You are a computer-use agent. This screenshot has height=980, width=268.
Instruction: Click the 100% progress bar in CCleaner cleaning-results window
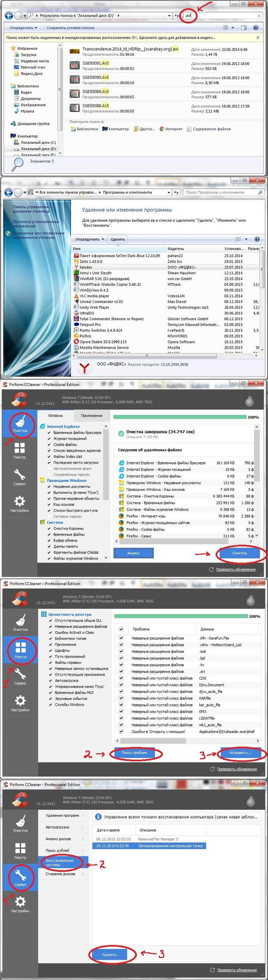click(x=180, y=417)
